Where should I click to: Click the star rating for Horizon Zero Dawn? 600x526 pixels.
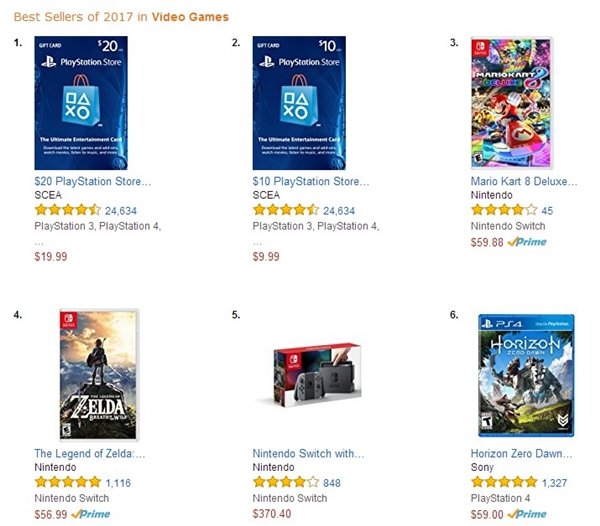point(503,484)
